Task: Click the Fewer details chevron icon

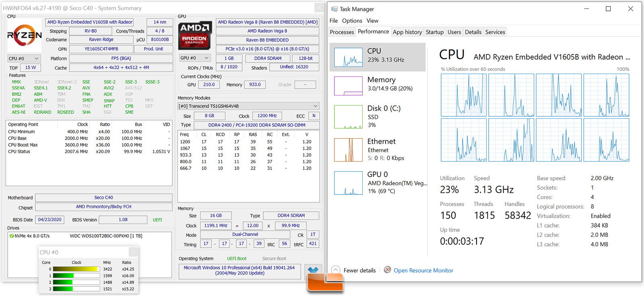Action: [x=335, y=270]
